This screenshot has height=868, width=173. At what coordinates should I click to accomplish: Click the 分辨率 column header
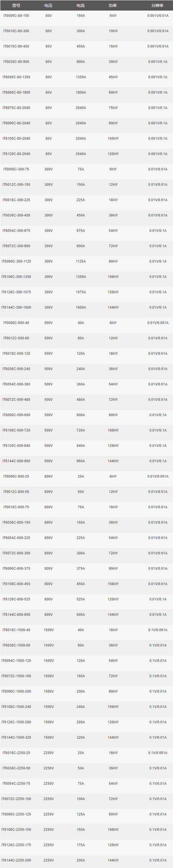pos(158,5)
